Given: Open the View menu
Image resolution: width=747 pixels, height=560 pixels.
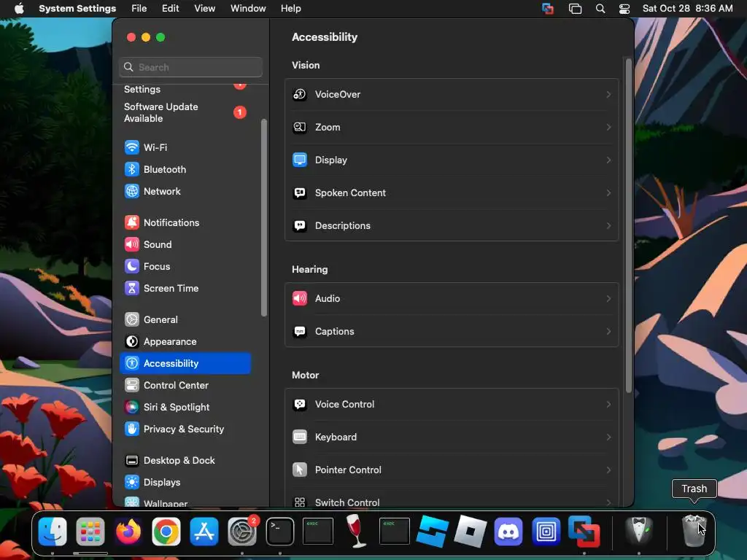Looking at the screenshot, I should click(204, 9).
